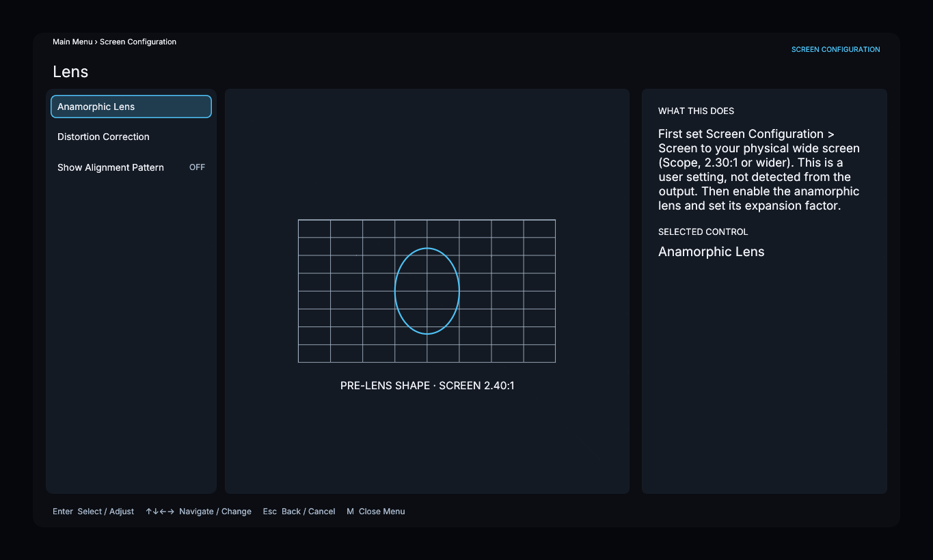The image size is (933, 560).
Task: Click the Enter Select / Adjust hint
Action: (x=93, y=512)
